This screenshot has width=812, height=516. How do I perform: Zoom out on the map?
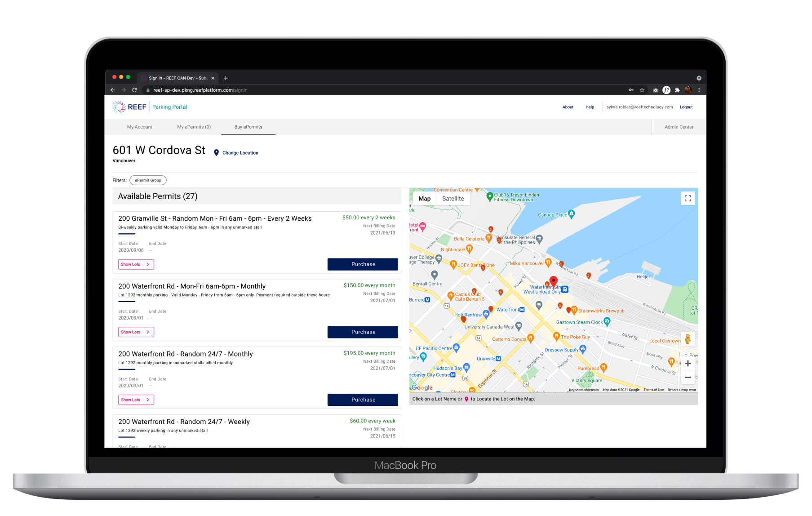pyautogui.click(x=688, y=378)
